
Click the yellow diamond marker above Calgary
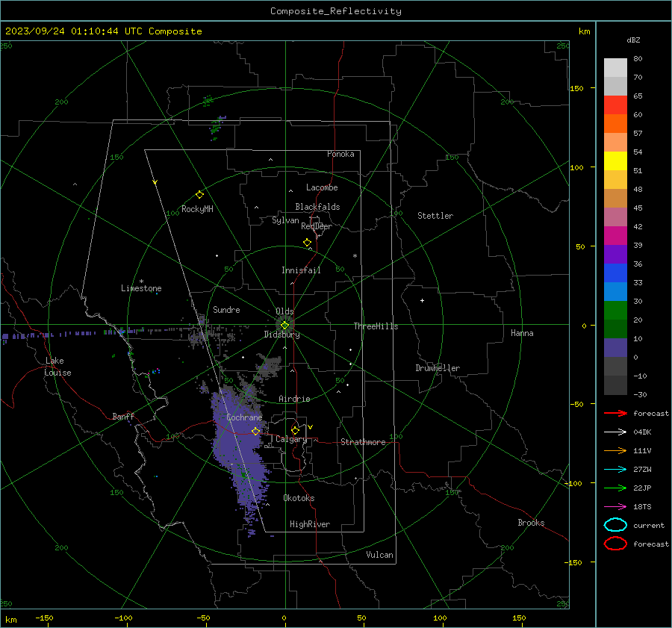click(x=295, y=430)
